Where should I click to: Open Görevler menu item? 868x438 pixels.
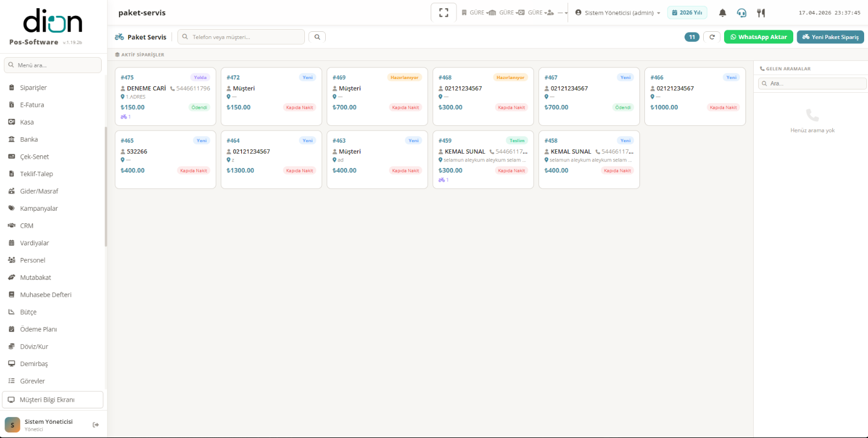pyautogui.click(x=32, y=381)
